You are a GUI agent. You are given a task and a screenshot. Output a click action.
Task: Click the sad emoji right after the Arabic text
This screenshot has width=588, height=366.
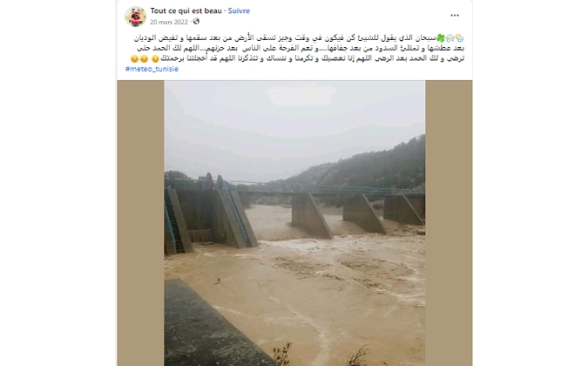point(155,59)
